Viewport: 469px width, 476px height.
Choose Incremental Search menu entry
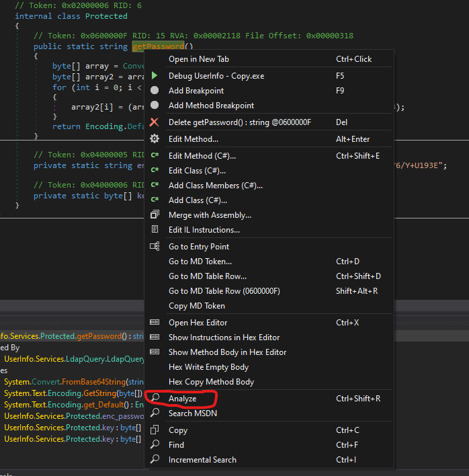click(x=202, y=460)
